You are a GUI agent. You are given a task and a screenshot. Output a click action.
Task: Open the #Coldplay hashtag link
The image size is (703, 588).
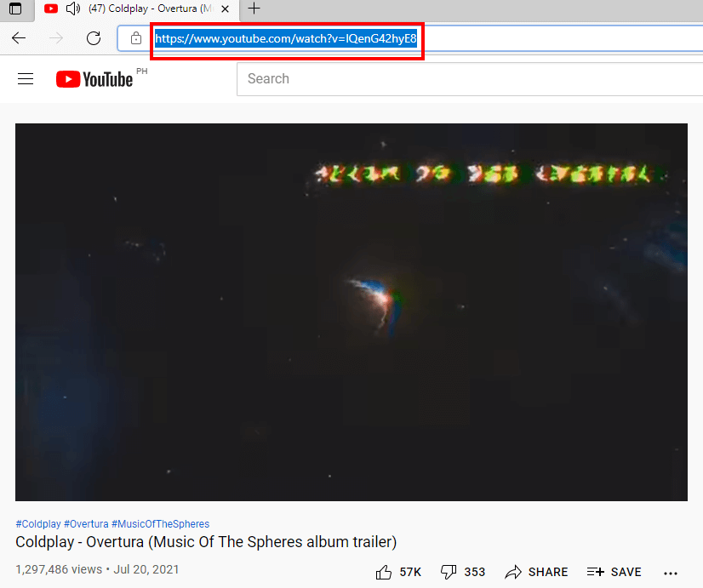coord(38,524)
